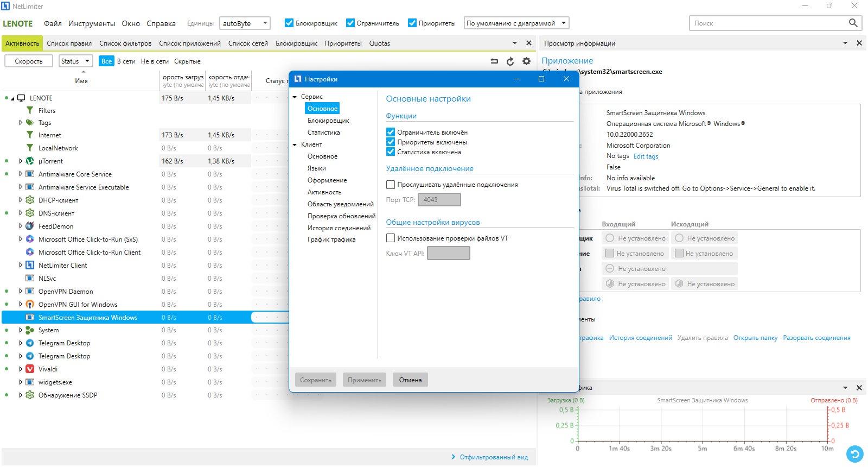868x467 pixels.
Task: Click the magnifier search icon
Action: coord(853,23)
